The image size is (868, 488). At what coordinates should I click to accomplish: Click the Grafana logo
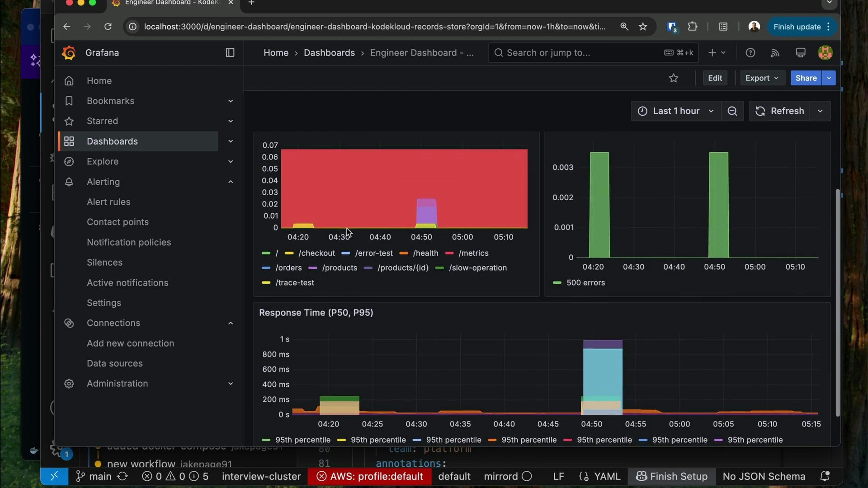[x=69, y=52]
